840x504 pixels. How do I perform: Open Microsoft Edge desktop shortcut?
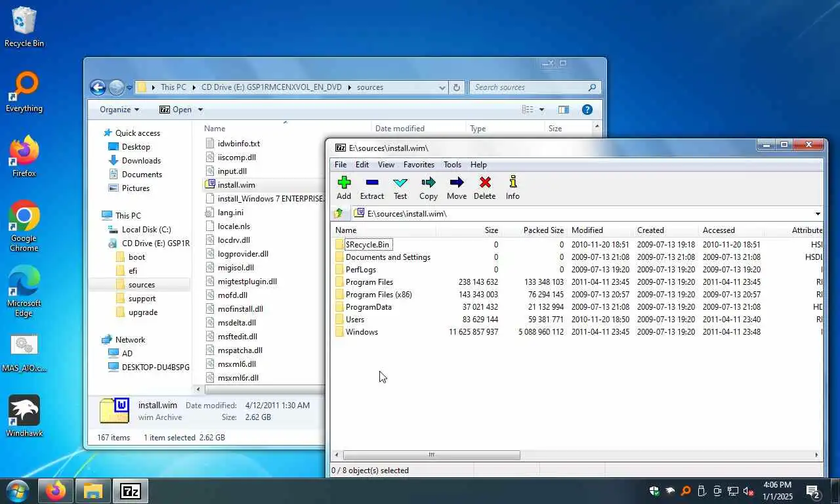click(24, 291)
